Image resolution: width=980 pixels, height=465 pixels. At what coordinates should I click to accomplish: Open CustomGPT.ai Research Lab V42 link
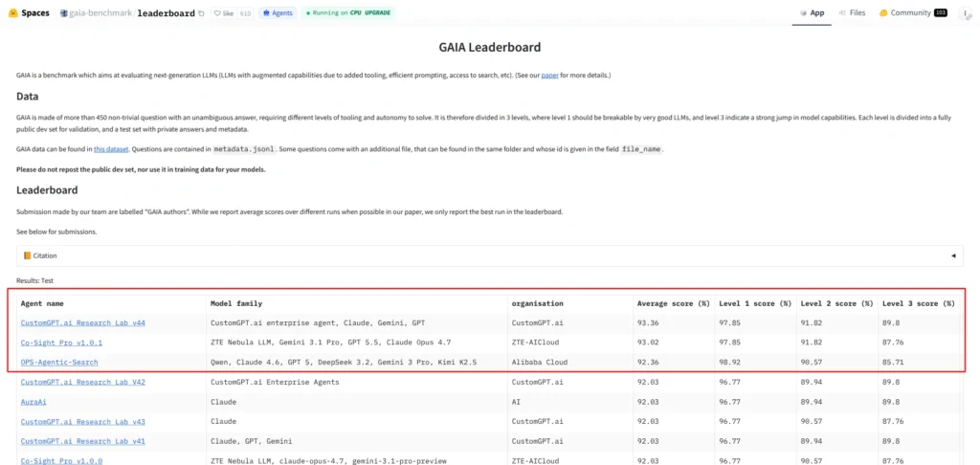83,381
